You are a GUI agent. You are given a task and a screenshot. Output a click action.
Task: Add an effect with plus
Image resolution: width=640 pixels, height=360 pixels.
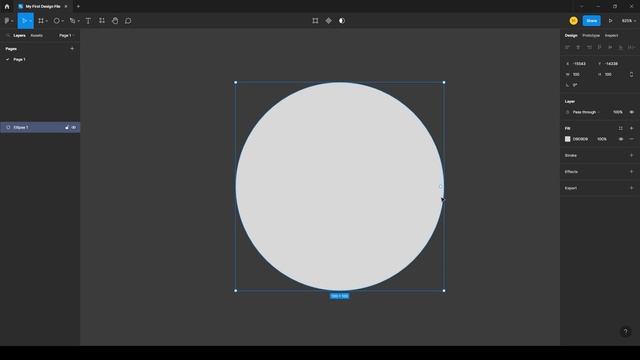(631, 171)
